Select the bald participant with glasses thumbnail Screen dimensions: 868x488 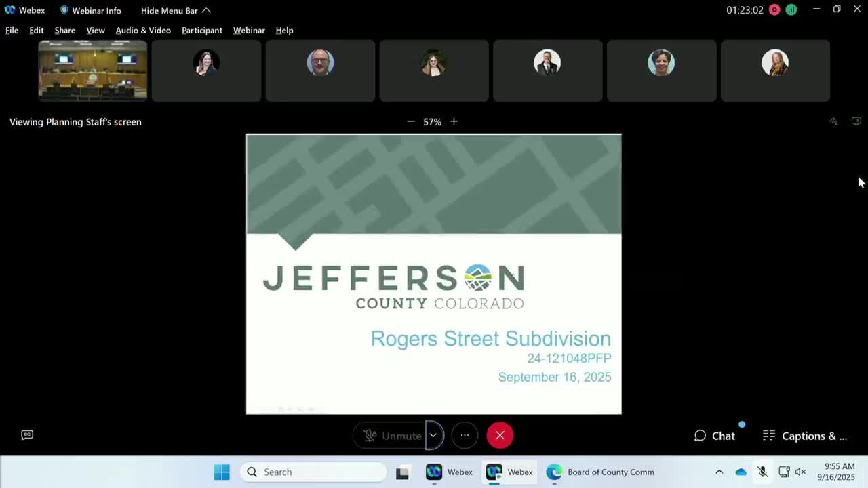tap(320, 70)
